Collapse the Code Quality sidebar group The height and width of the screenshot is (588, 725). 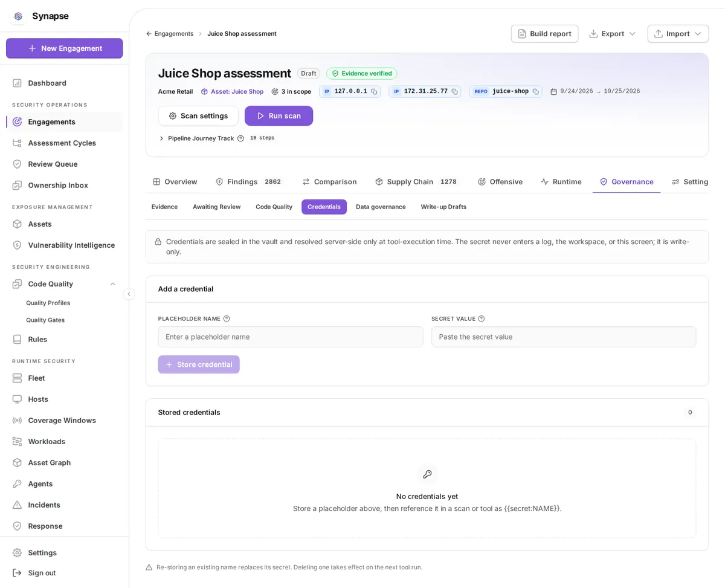(112, 284)
